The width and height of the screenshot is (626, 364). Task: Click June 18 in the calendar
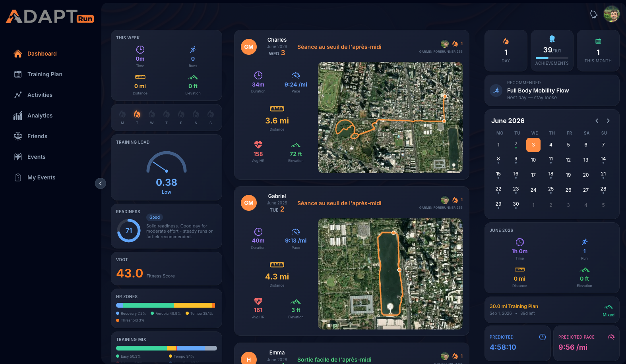pos(551,175)
